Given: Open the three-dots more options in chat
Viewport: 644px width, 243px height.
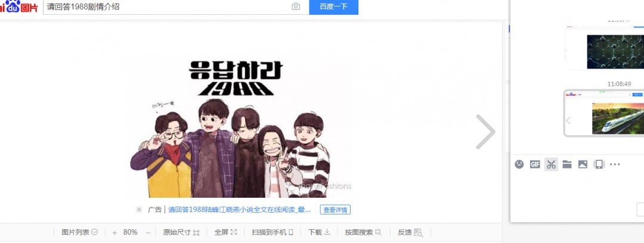Looking at the screenshot, I should pyautogui.click(x=615, y=164).
